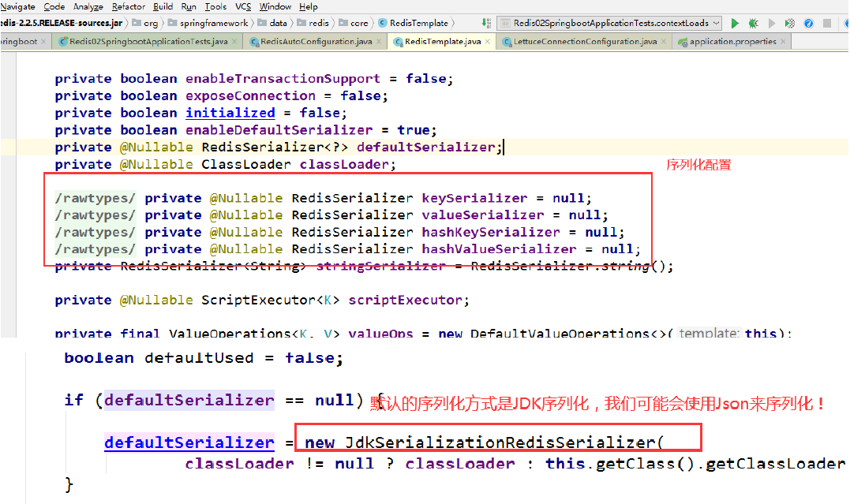Click the 'data' breadcrumb folder
The height and width of the screenshot is (504, 850).
click(x=272, y=24)
